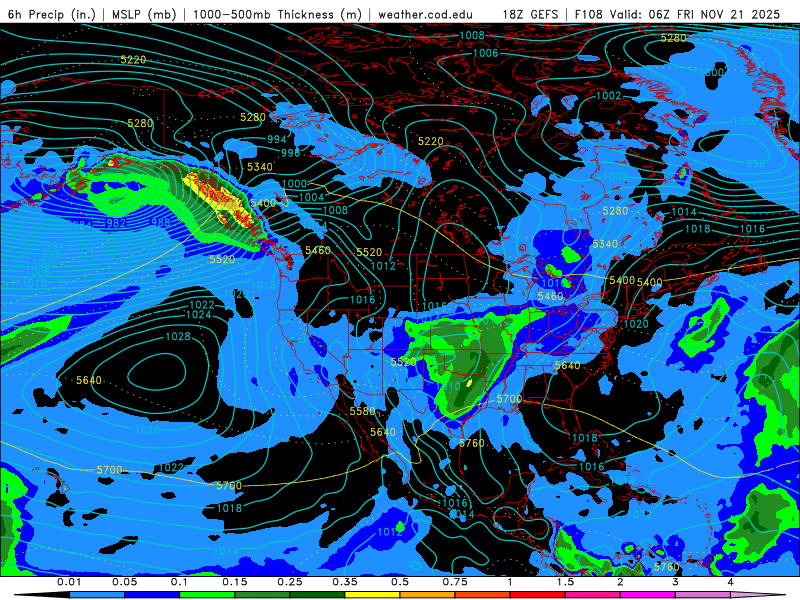Click the 'F108' forecast hour text
The width and height of the screenshot is (800, 600).
pos(588,14)
